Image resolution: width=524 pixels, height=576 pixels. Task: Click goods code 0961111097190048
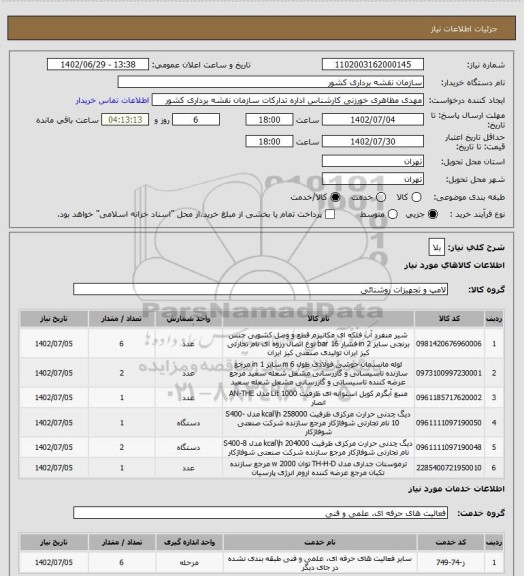point(449,447)
